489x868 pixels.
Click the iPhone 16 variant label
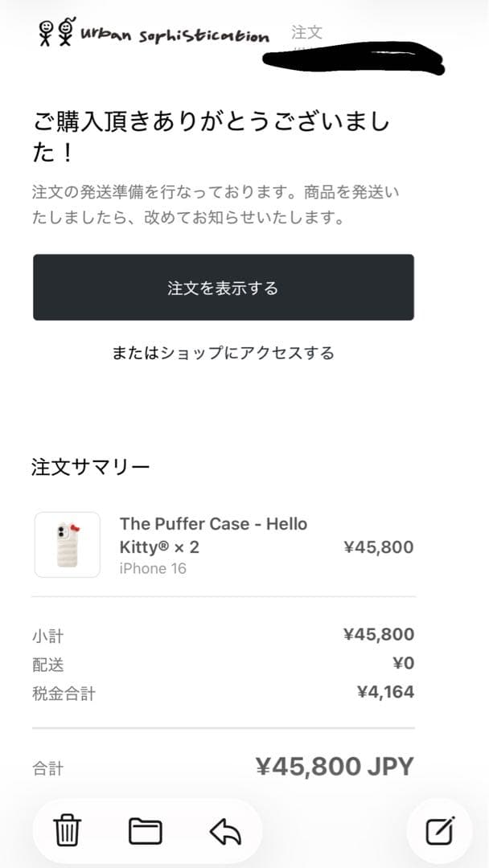153,569
